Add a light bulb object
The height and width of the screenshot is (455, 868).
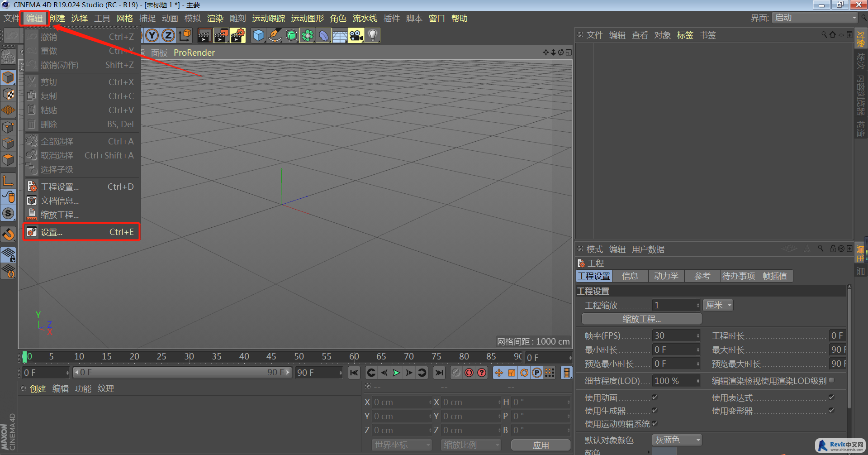pyautogui.click(x=372, y=35)
